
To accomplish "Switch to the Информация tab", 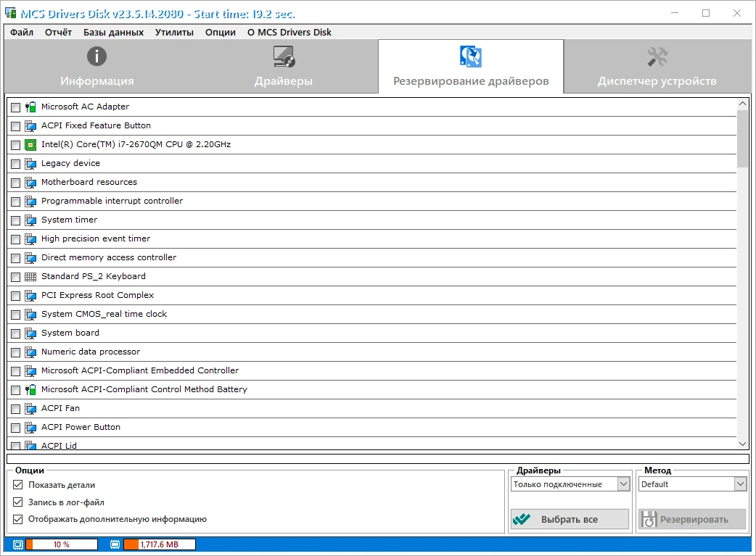I will click(x=97, y=67).
